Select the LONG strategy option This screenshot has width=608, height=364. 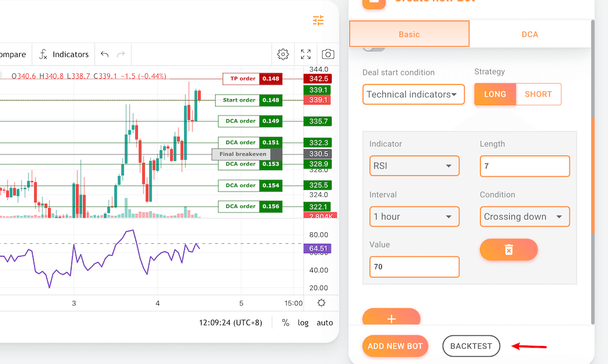point(495,94)
